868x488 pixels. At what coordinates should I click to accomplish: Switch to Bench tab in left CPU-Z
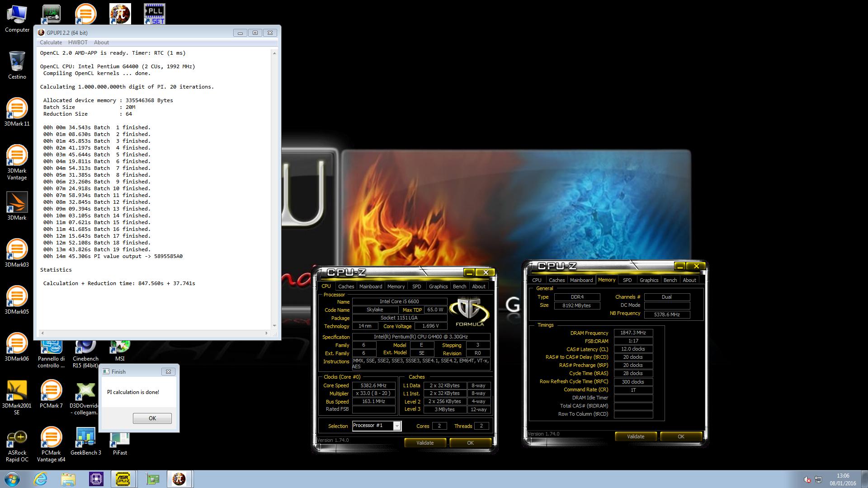[459, 286]
